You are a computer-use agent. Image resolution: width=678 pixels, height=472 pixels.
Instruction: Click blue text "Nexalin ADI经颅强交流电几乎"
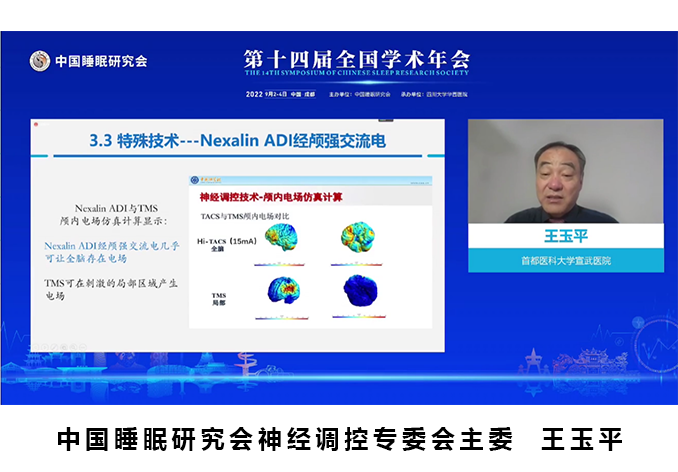click(112, 246)
